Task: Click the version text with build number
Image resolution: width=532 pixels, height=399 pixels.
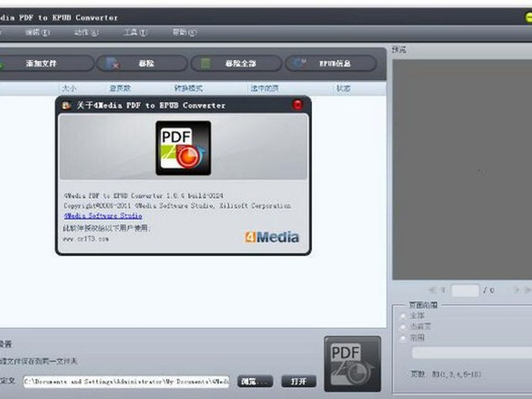Action: [143, 196]
